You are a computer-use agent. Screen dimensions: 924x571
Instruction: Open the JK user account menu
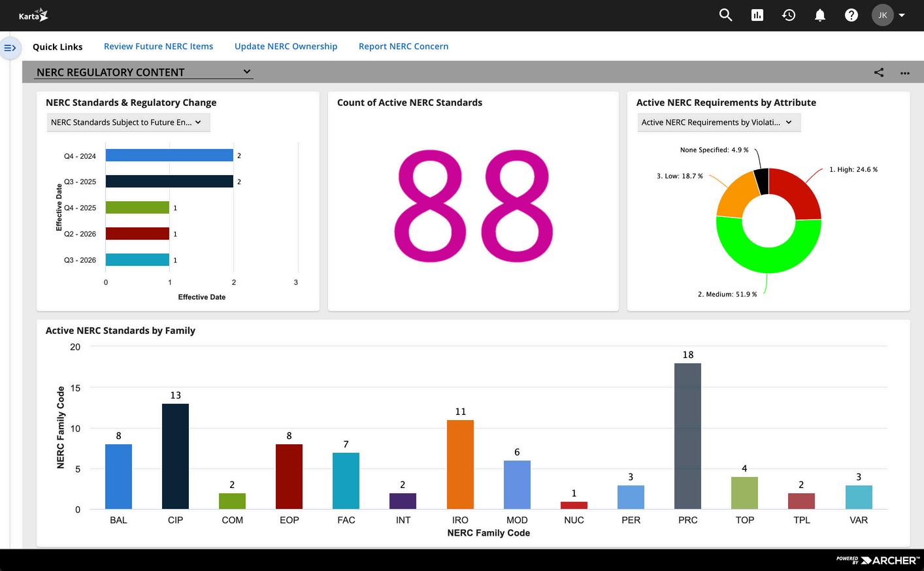pyautogui.click(x=889, y=15)
